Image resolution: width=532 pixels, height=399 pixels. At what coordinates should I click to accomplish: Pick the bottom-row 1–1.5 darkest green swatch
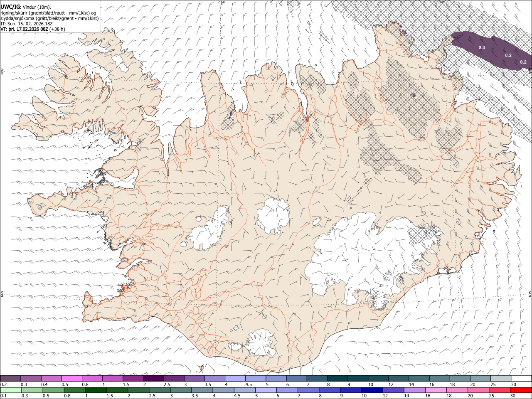point(96,390)
